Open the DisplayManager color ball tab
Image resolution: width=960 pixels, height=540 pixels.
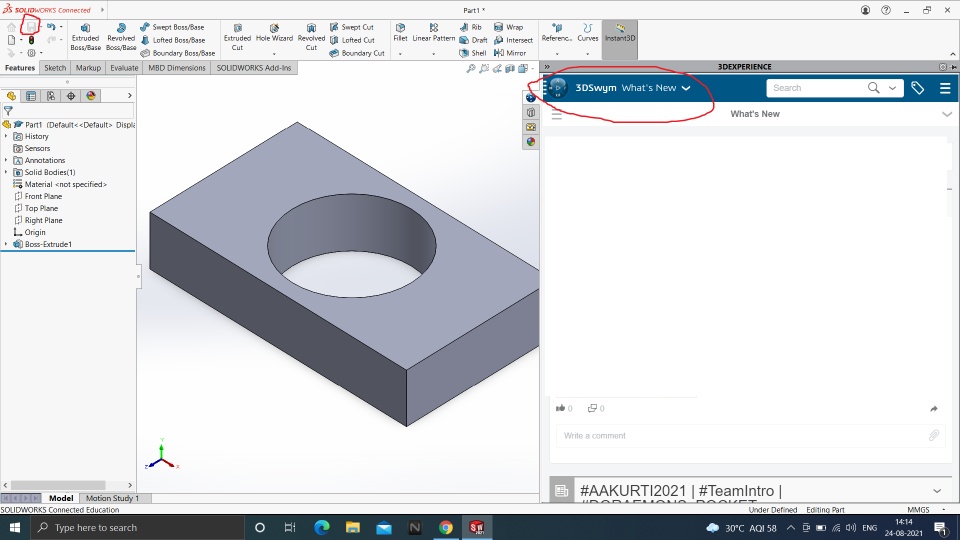click(91, 96)
